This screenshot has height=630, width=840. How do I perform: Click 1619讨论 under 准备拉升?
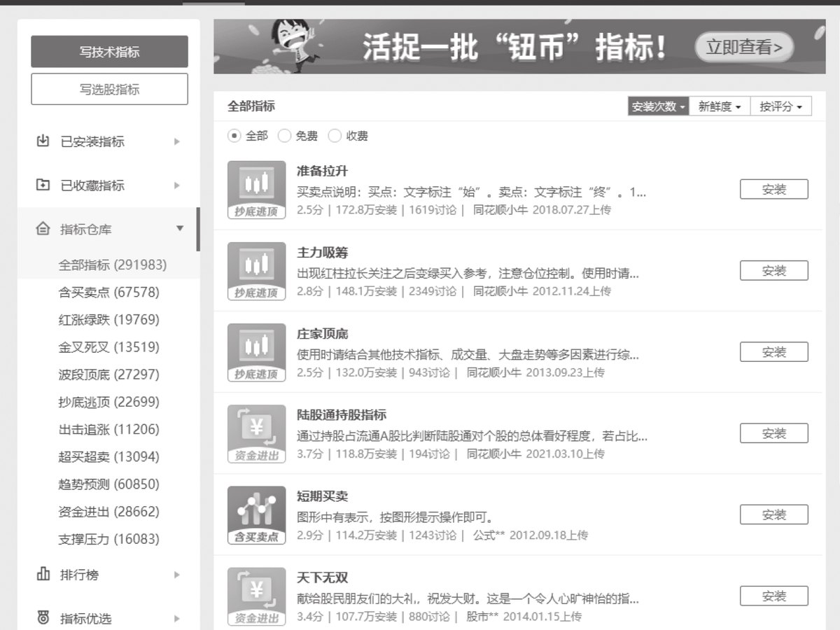tap(433, 209)
